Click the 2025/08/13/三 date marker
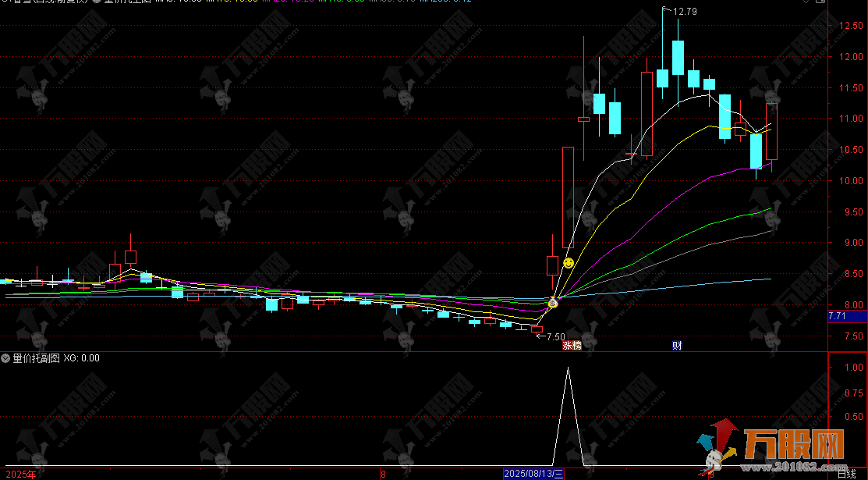Screen dimensions: 868x480 [533, 474]
